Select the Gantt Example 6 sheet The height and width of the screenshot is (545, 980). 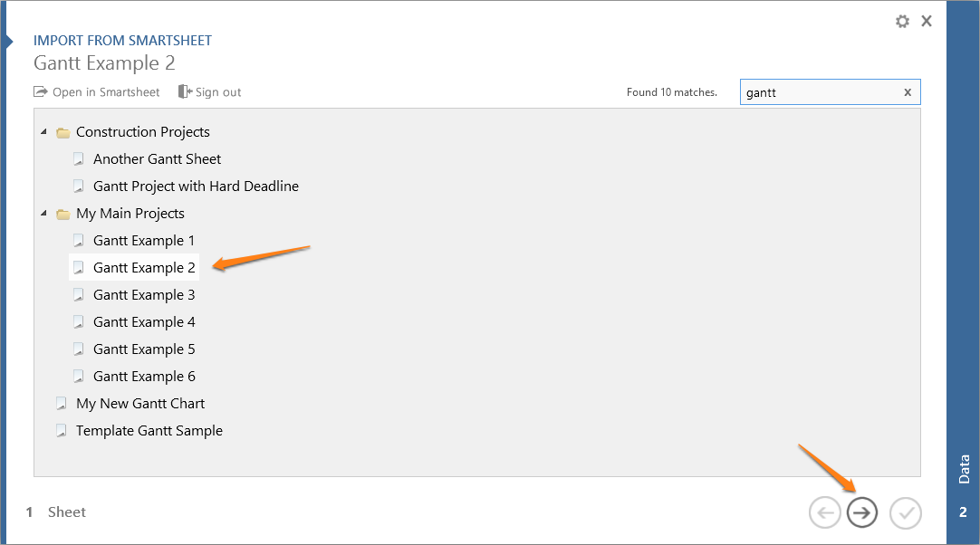[x=144, y=377]
